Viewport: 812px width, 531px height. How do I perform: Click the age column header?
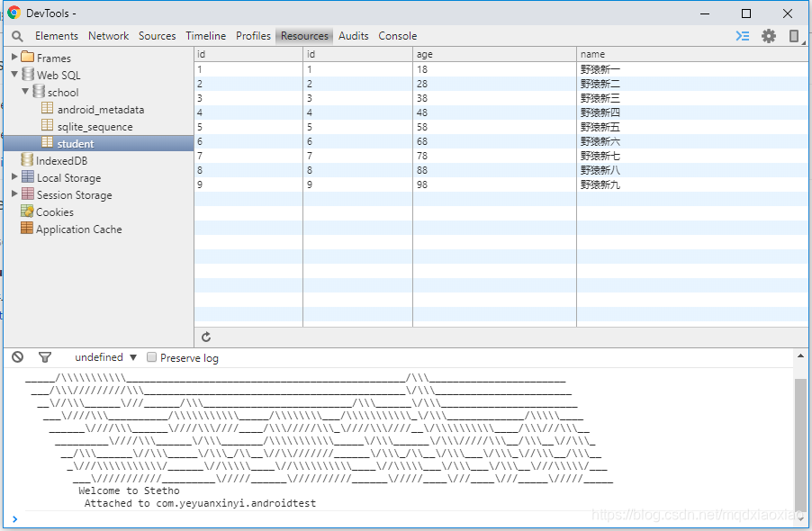click(x=494, y=54)
